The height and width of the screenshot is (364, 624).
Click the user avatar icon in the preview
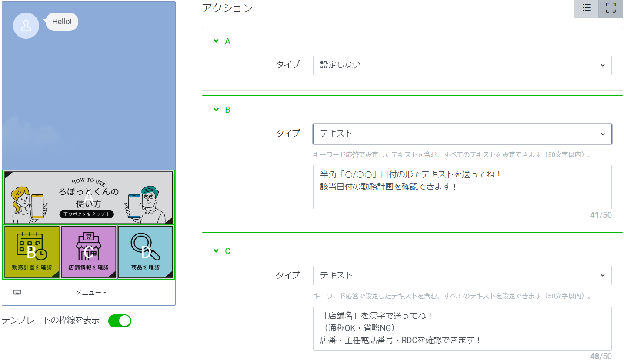26,26
